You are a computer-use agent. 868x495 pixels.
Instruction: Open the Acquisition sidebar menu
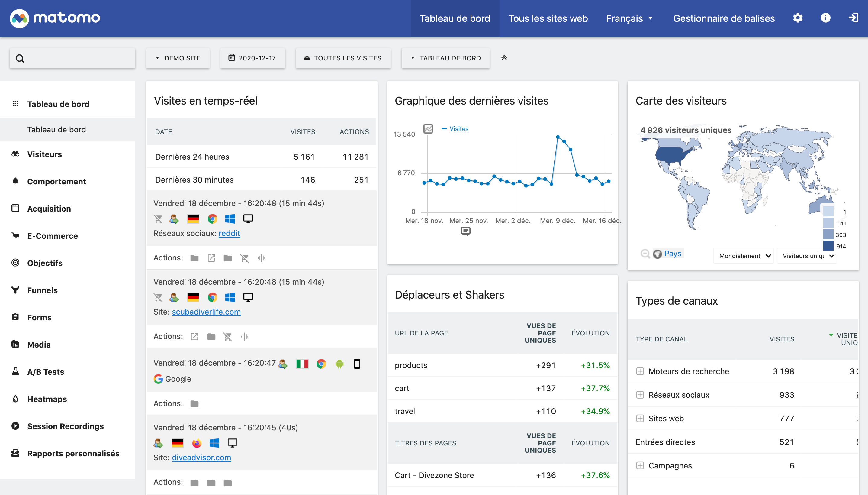pos(49,209)
